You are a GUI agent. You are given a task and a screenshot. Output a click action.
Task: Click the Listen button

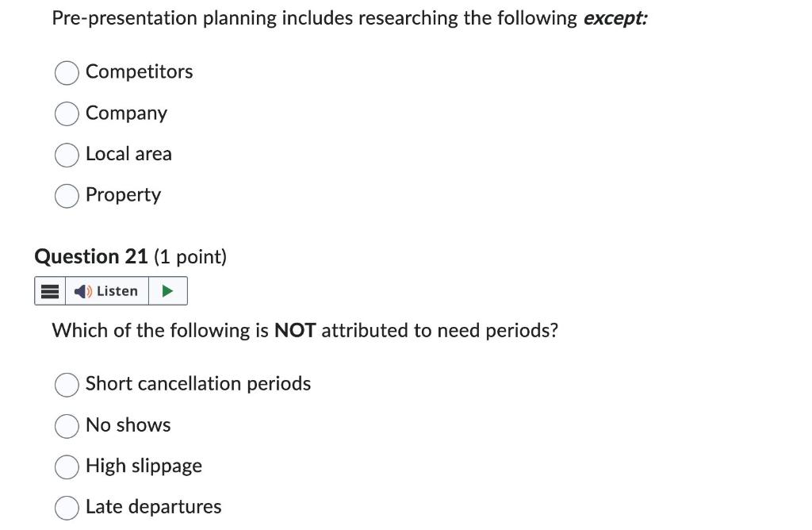(106, 290)
